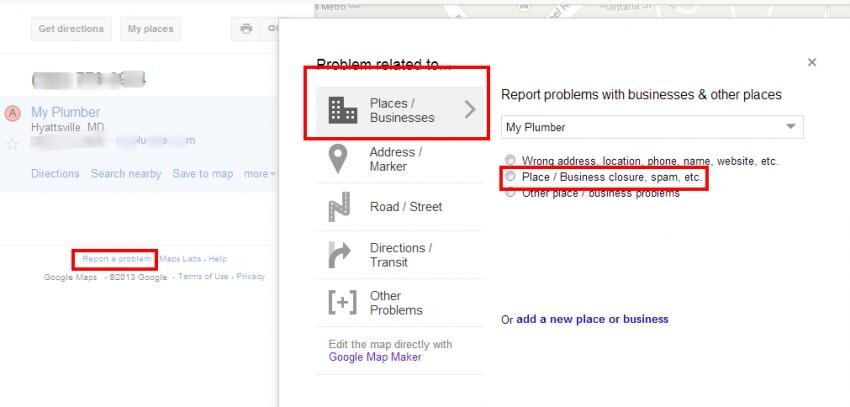Choose the Address / Marker category label
850x407 pixels.
(x=396, y=159)
